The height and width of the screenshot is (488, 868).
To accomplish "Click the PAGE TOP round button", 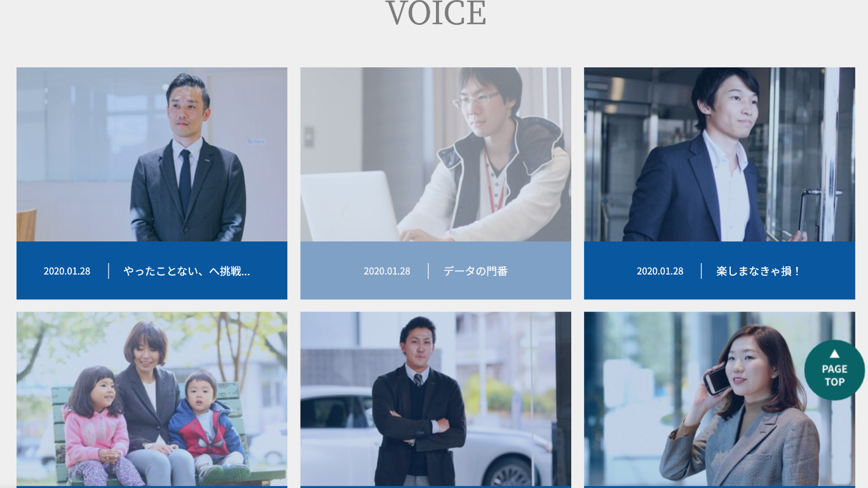I will (834, 370).
